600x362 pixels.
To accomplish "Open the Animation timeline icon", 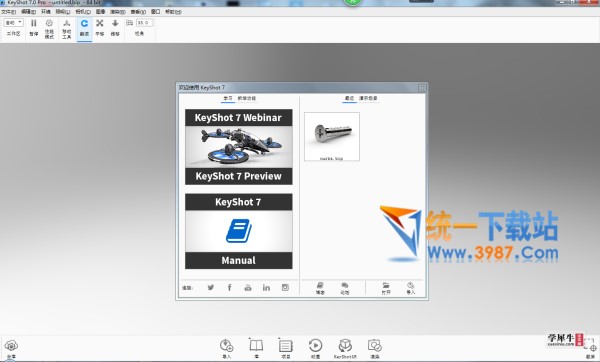I will point(315,348).
